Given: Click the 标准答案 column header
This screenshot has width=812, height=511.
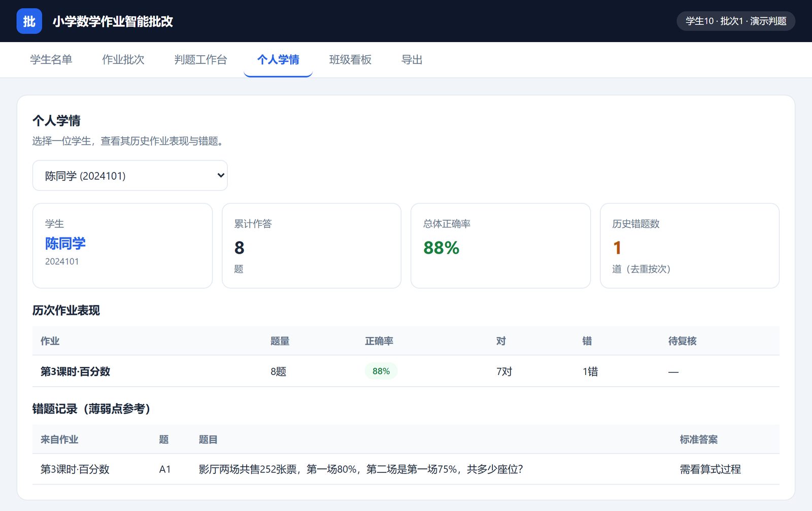Looking at the screenshot, I should 699,439.
